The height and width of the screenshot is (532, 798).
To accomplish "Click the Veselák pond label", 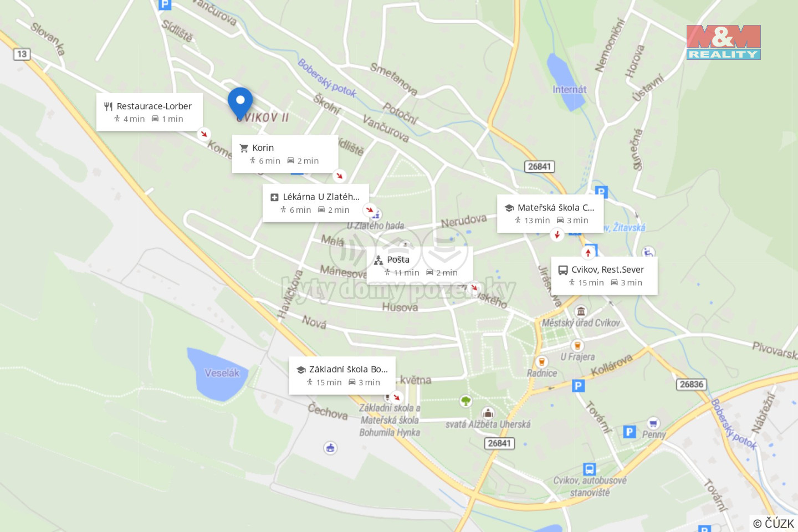I will (222, 373).
